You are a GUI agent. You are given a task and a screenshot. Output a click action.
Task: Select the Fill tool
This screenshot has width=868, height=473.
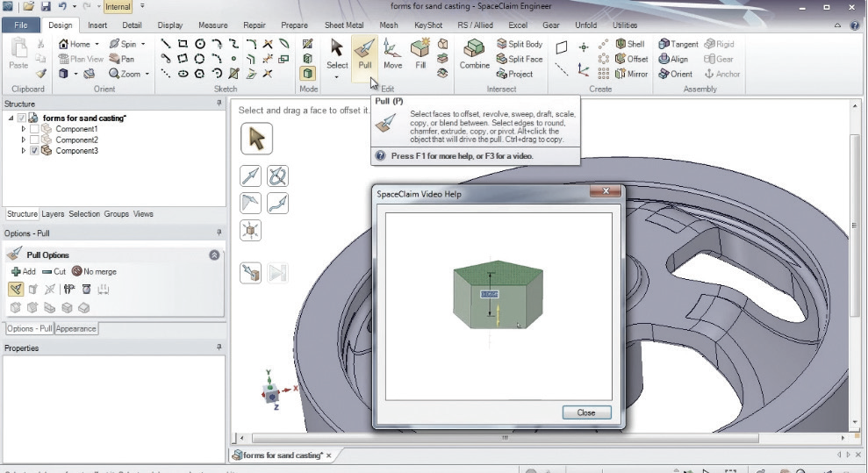[x=420, y=54]
